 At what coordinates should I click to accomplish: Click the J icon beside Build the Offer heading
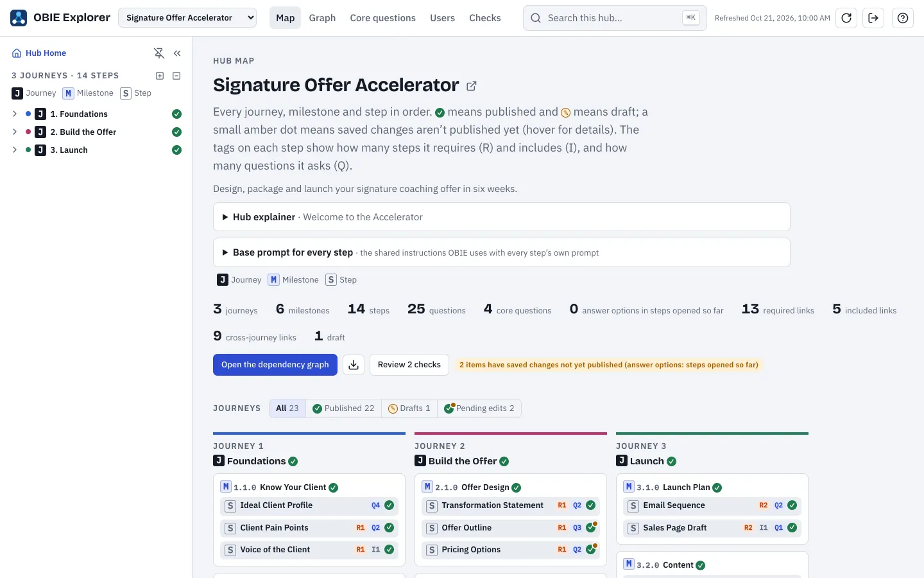pos(420,460)
